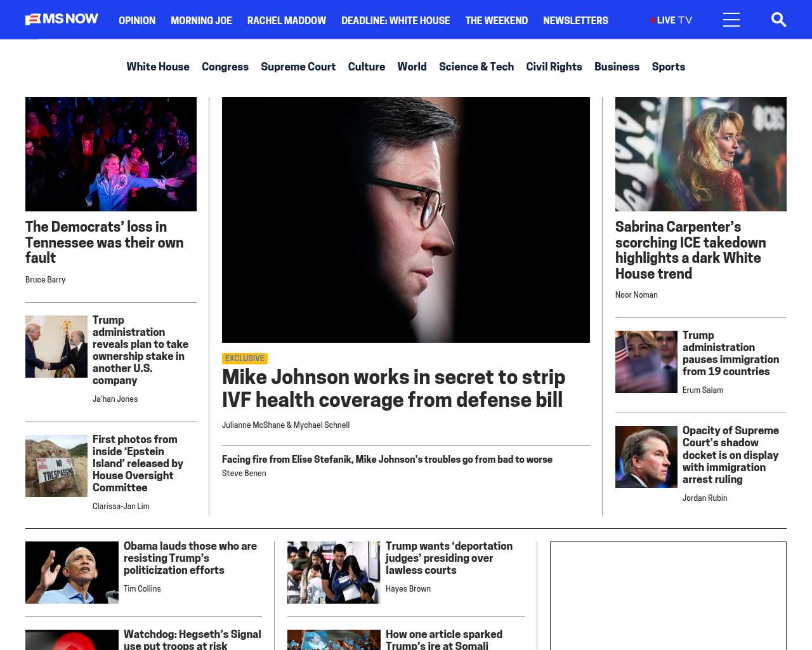Browse the Culture topic
The height and width of the screenshot is (650, 812).
(367, 67)
